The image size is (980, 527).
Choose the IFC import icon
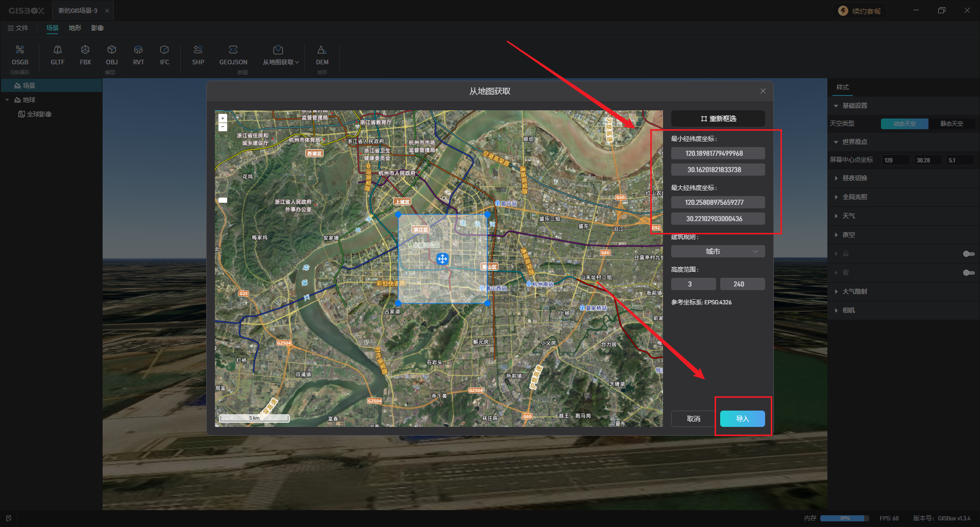point(164,55)
